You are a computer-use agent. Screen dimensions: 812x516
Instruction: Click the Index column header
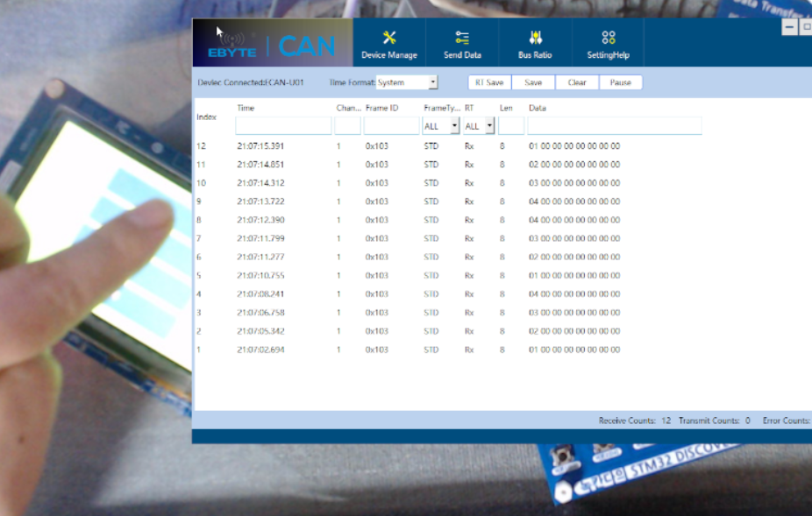206,117
